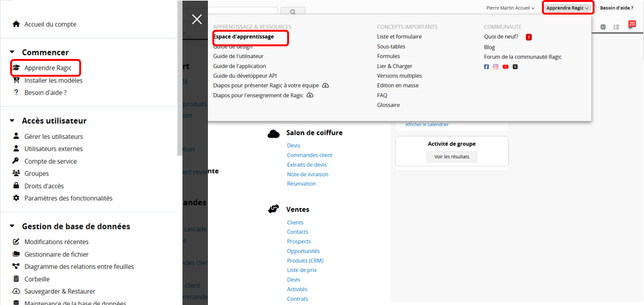Click the task list icon in top bar
This screenshot has width=644, height=305.
click(616, 27)
